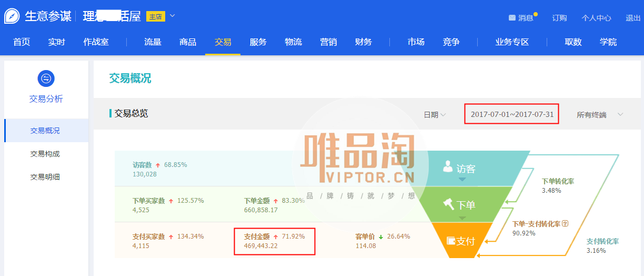Switch to the 竞争 tab
Screen dimensions: 644x276
[x=451, y=42]
